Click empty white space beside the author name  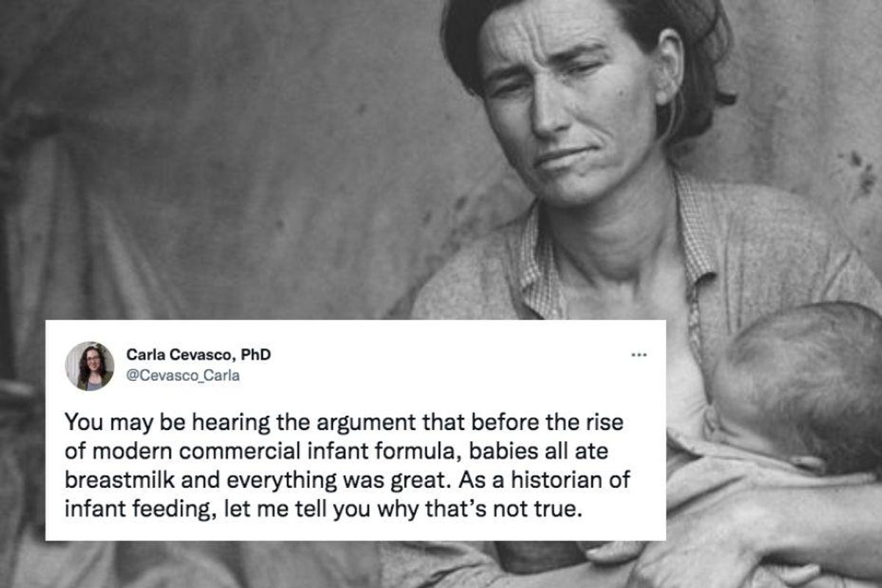point(441,364)
